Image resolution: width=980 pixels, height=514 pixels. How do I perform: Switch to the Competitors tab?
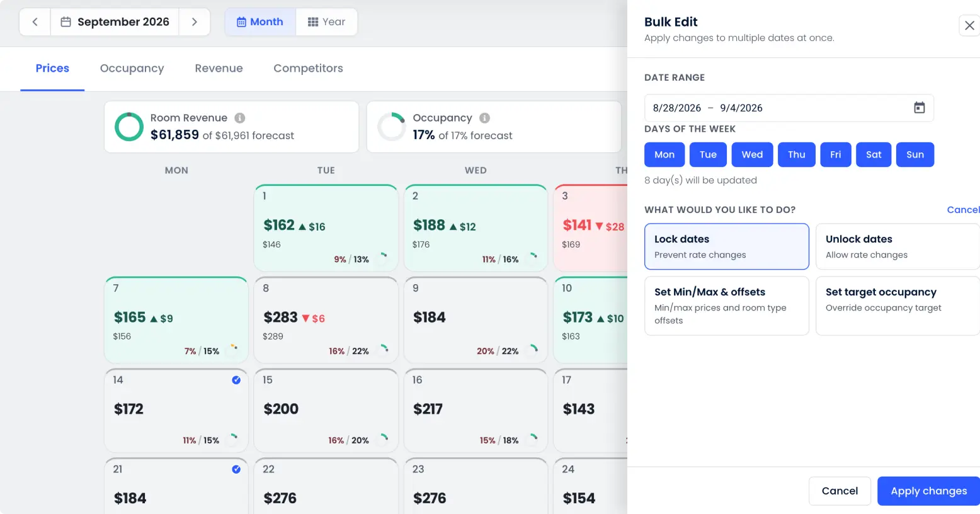308,68
